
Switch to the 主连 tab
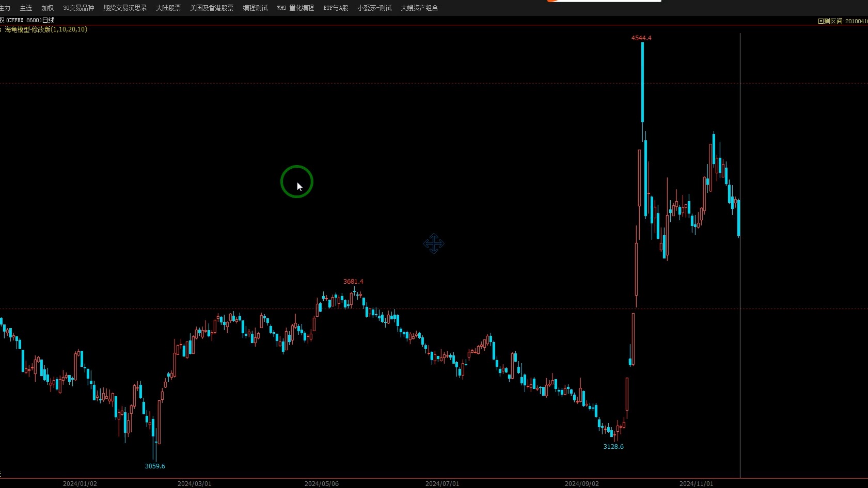[x=26, y=8]
